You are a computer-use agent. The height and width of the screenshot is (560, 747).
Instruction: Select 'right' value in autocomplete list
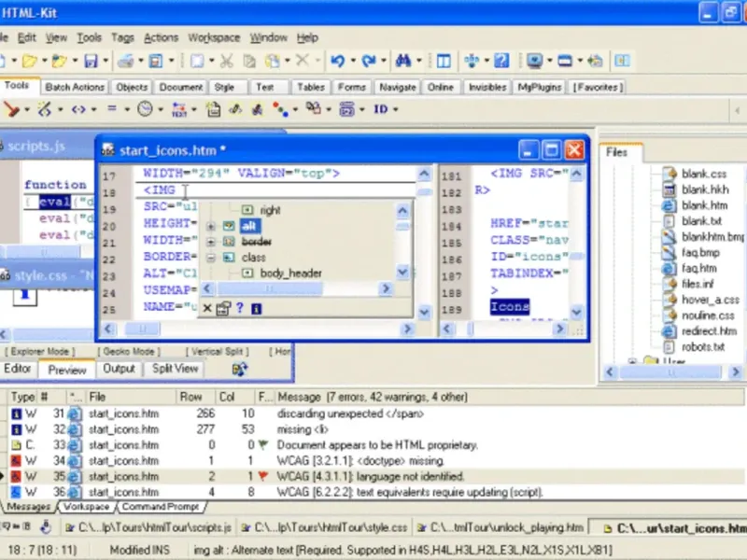click(270, 211)
